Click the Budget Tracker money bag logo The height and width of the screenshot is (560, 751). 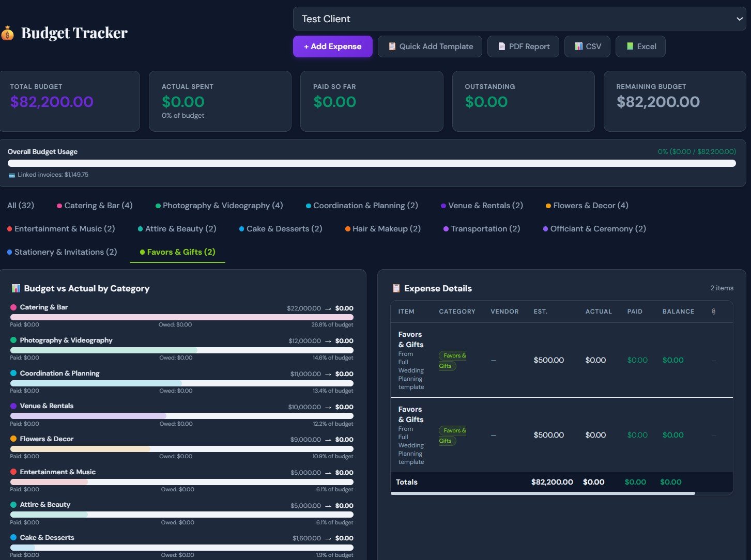click(8, 33)
